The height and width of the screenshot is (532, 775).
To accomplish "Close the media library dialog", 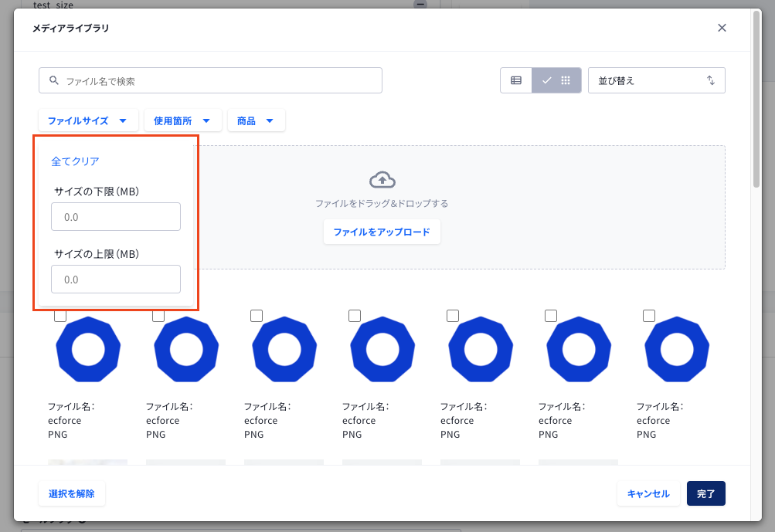I will tap(722, 28).
